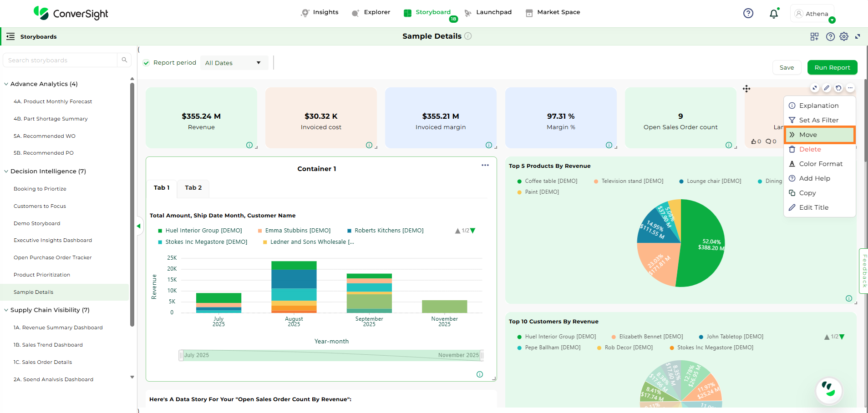Toggle the storyboards sidebar hamburger icon
This screenshot has width=868, height=413.
point(10,36)
